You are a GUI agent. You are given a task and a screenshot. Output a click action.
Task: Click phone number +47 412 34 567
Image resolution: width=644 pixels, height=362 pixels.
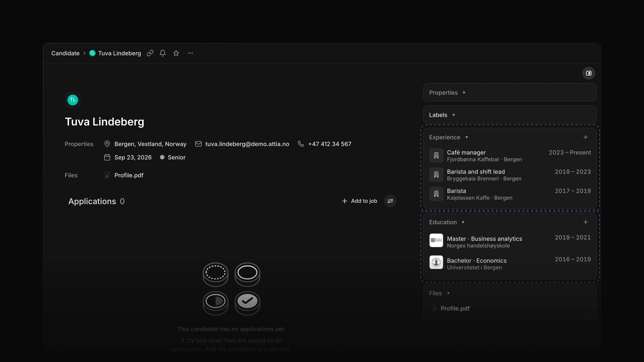pos(330,144)
